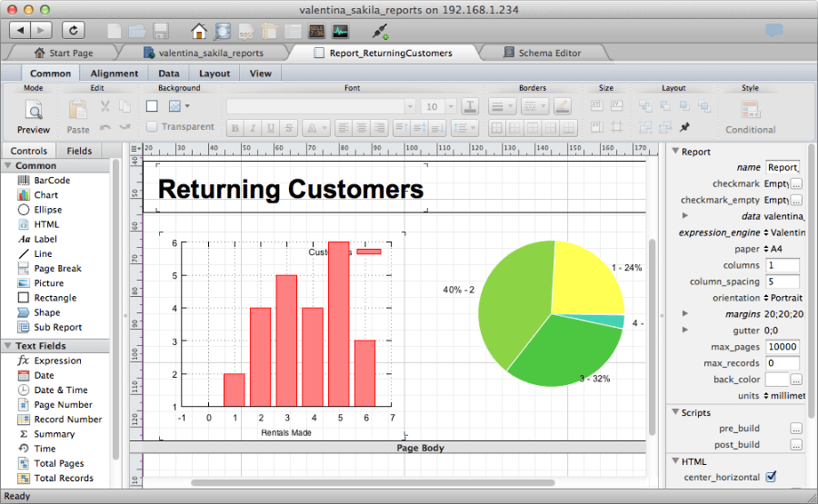Select the BarCode control
The height and width of the screenshot is (504, 818).
tap(52, 181)
